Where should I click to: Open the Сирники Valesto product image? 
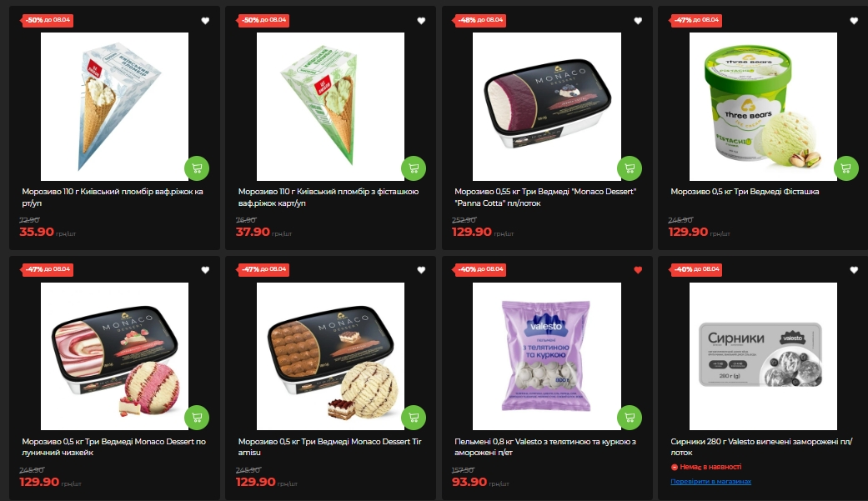[x=763, y=356]
